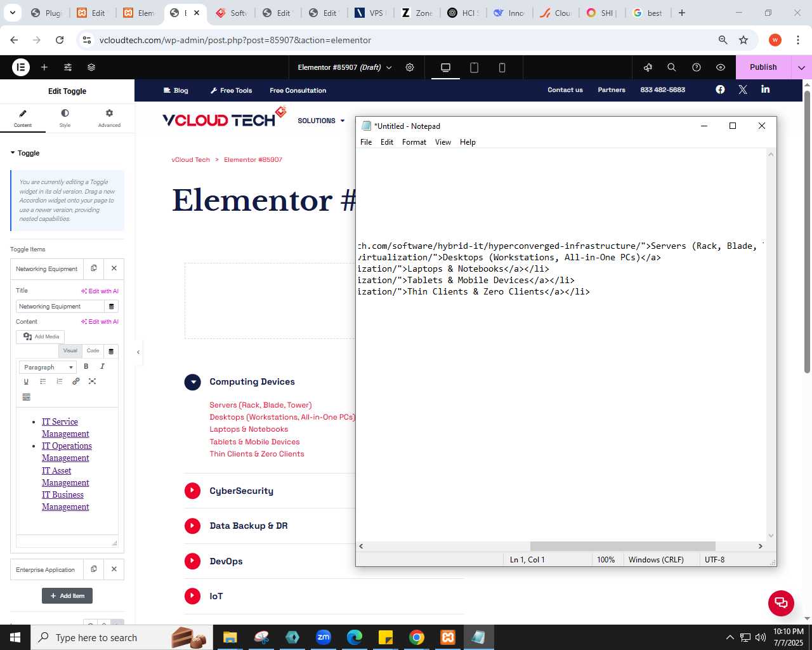This screenshot has width=812, height=650.
Task: Click Notepad horizontal scrollbar thumb
Action: (622, 546)
